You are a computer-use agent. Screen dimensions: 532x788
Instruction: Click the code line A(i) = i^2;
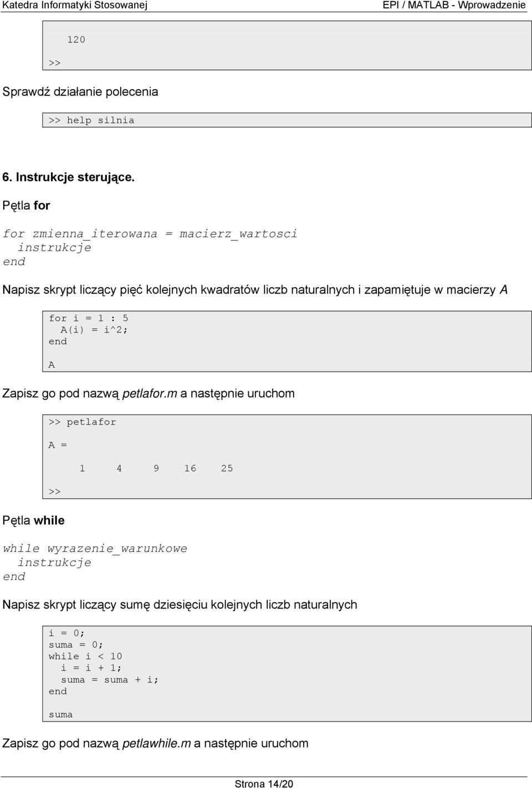pyautogui.click(x=94, y=330)
